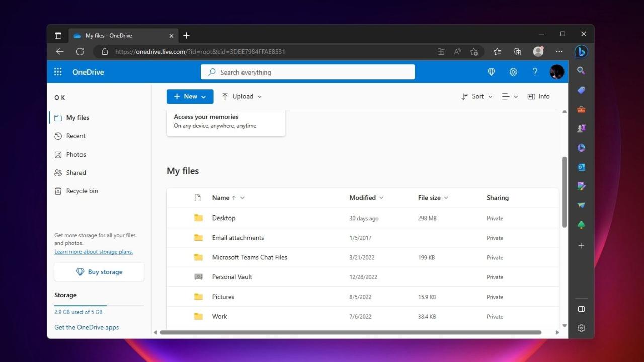Image resolution: width=644 pixels, height=362 pixels.
Task: Go back with browser back arrow
Action: coord(60,51)
